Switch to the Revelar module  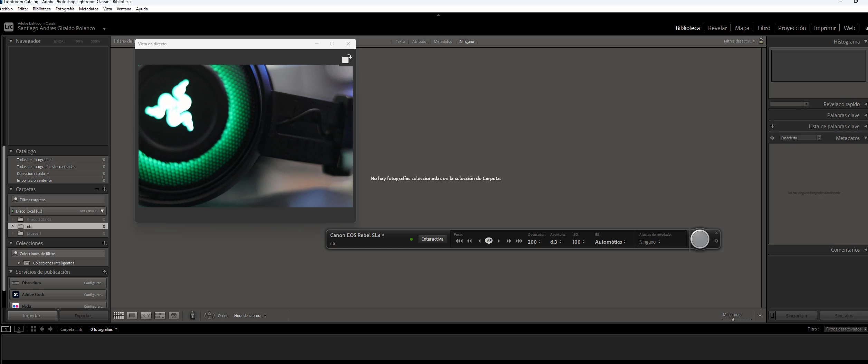coord(717,28)
